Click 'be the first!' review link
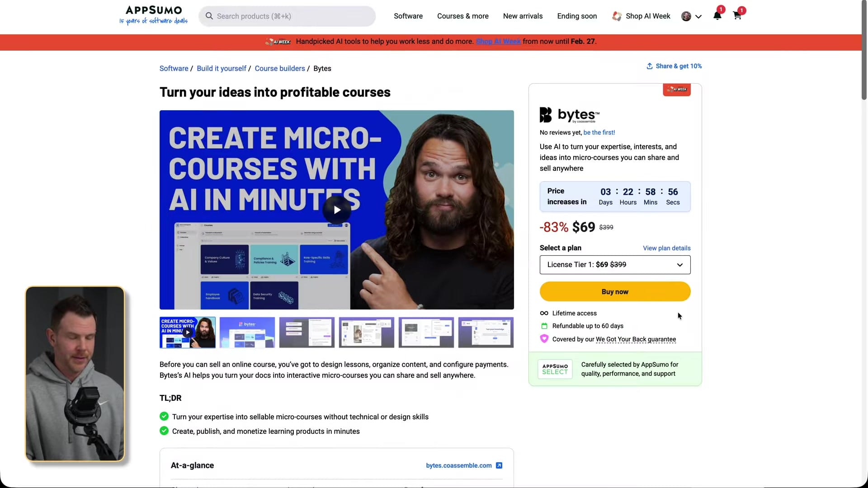The image size is (868, 488). (x=599, y=132)
